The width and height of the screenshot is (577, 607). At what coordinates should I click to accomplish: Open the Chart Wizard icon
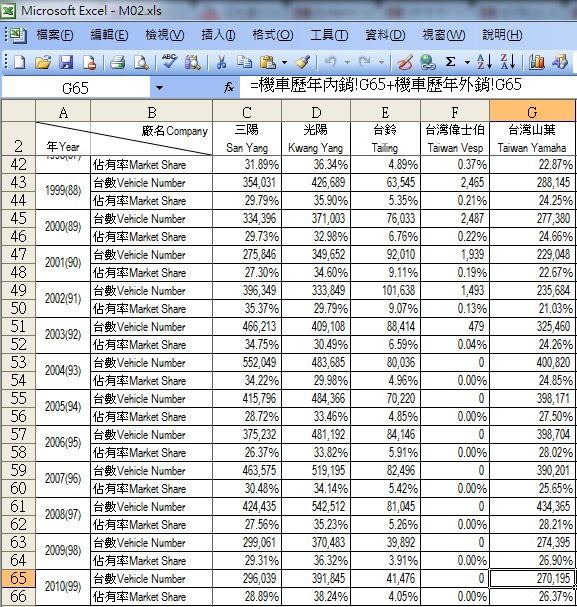pyautogui.click(x=537, y=62)
